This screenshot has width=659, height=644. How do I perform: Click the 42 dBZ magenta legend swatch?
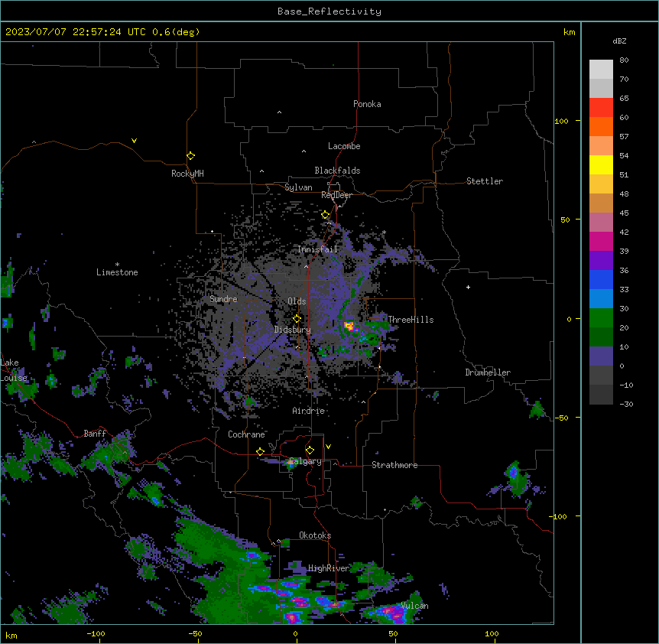tap(601, 241)
